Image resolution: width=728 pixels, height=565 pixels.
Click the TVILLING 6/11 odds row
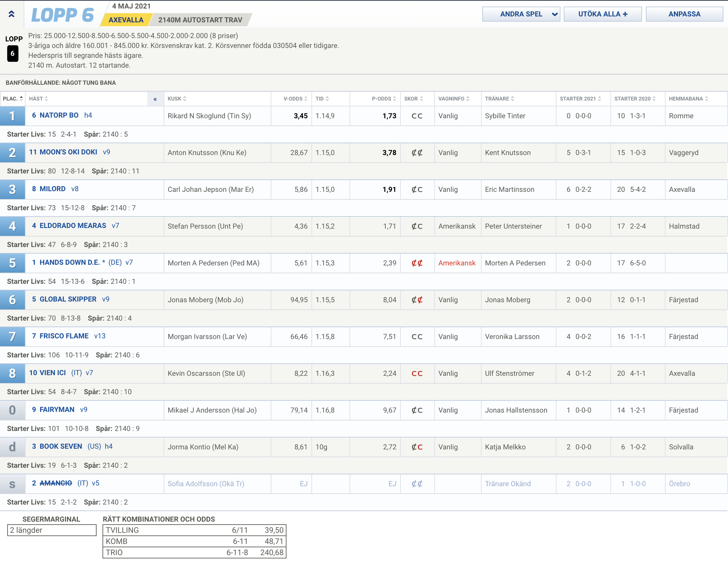(194, 530)
